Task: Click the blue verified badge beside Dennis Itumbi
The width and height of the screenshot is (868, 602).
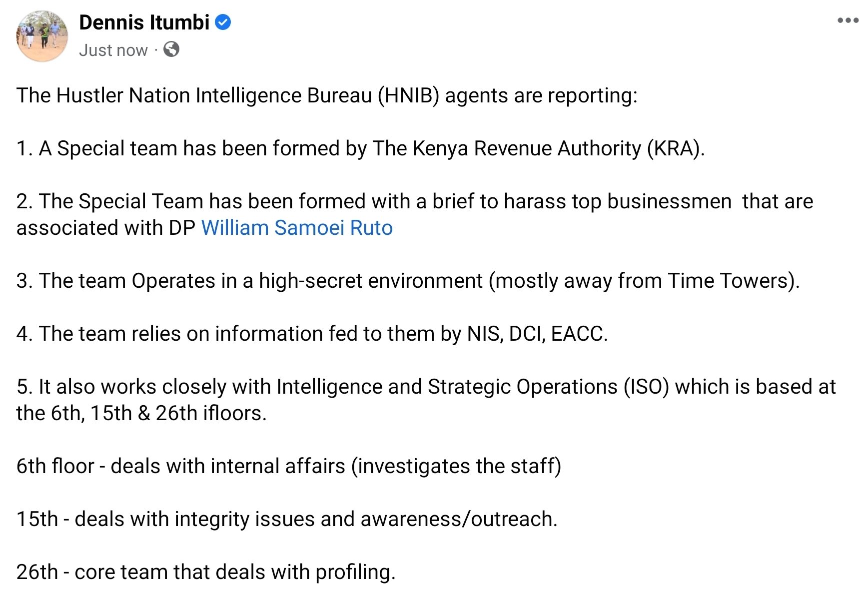Action: tap(223, 22)
